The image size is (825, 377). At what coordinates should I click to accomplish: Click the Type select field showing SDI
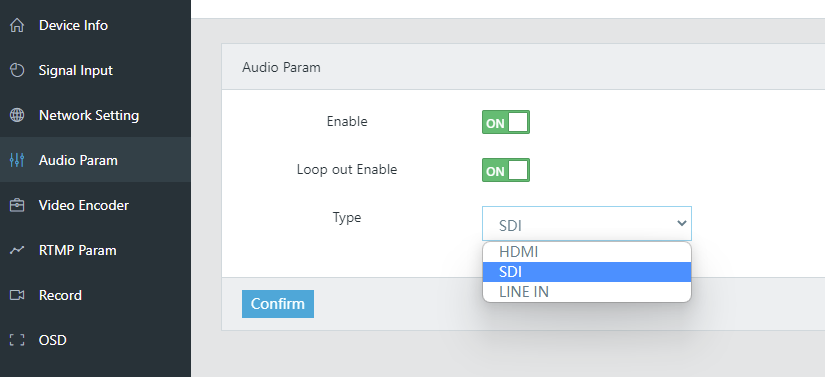click(587, 223)
